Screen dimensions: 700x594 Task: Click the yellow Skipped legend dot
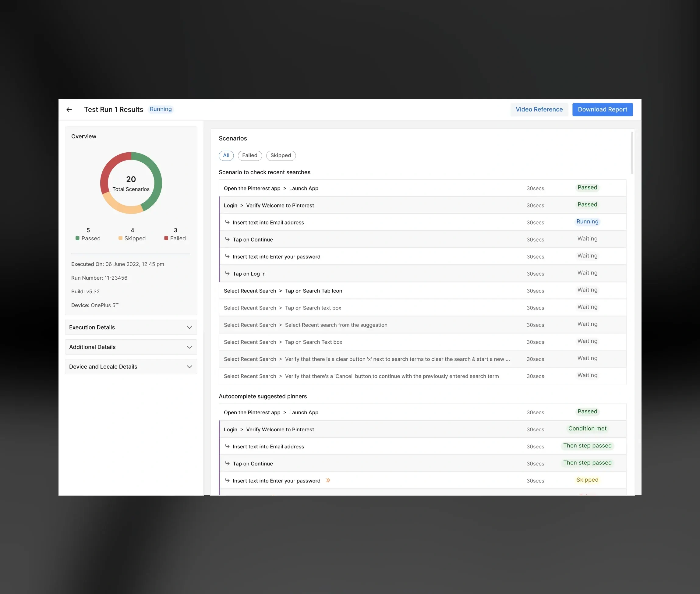[120, 239]
